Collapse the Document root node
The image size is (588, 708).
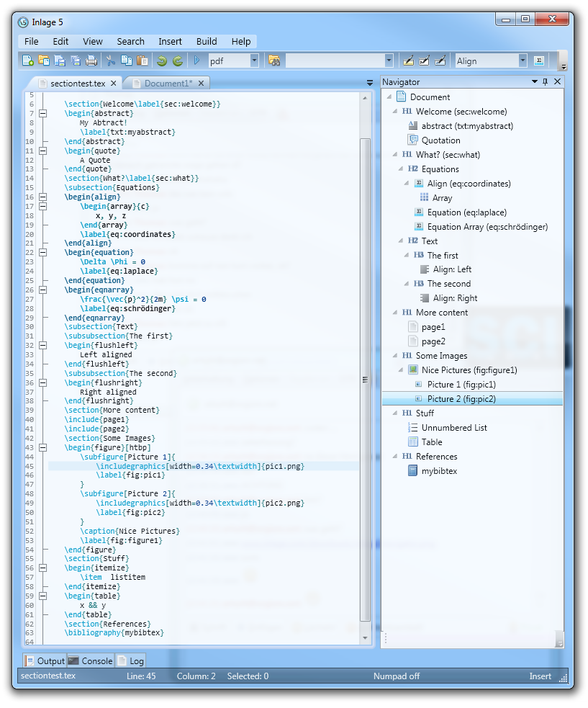click(x=389, y=97)
